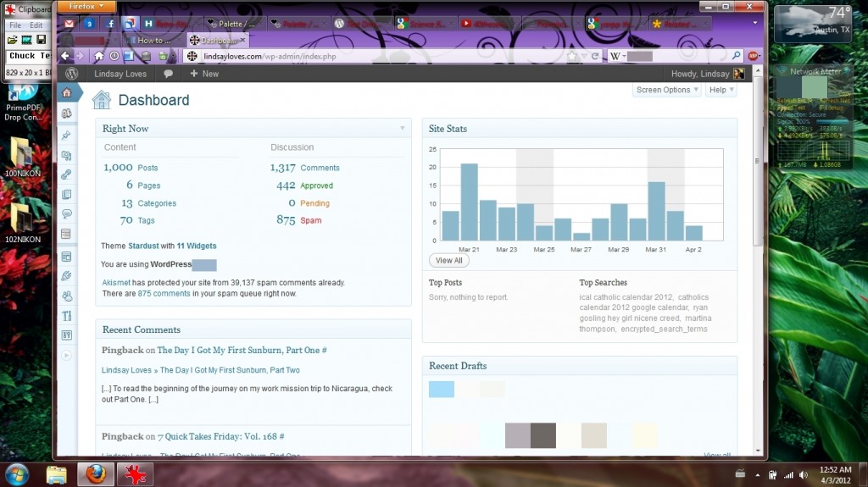
Task: Open the Stardust theme link
Action: pyautogui.click(x=143, y=246)
